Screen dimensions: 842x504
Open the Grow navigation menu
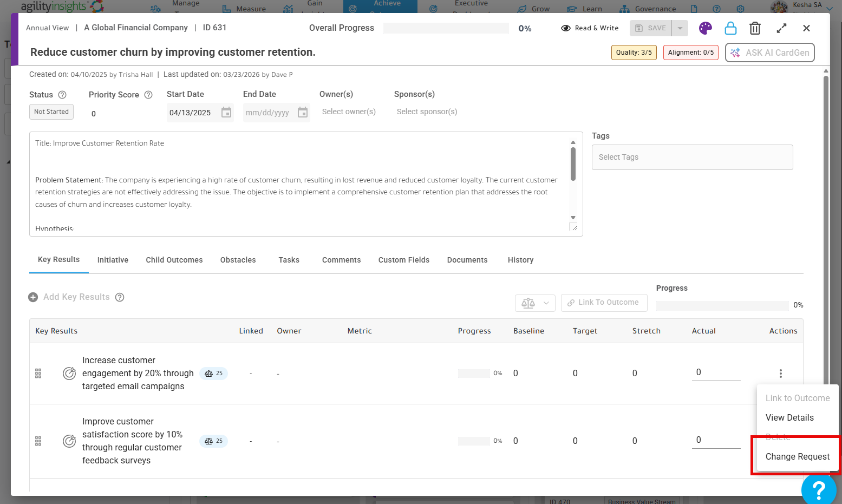533,9
